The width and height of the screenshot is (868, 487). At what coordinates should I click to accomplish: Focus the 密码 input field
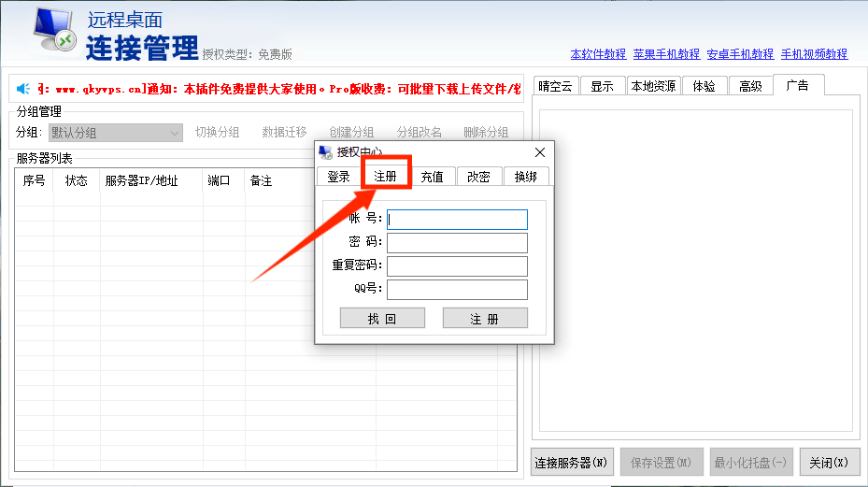[x=457, y=243]
